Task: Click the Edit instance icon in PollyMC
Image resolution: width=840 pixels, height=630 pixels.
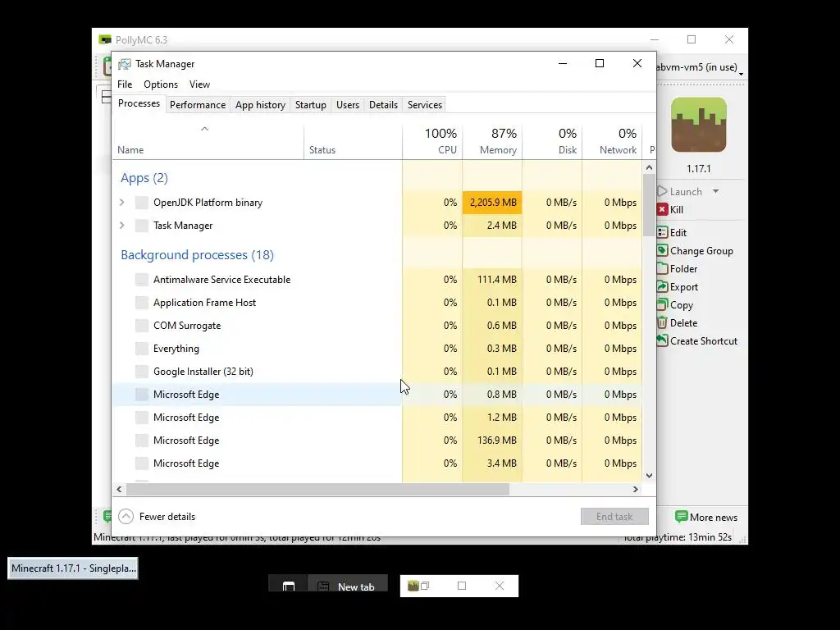Action: coord(662,232)
